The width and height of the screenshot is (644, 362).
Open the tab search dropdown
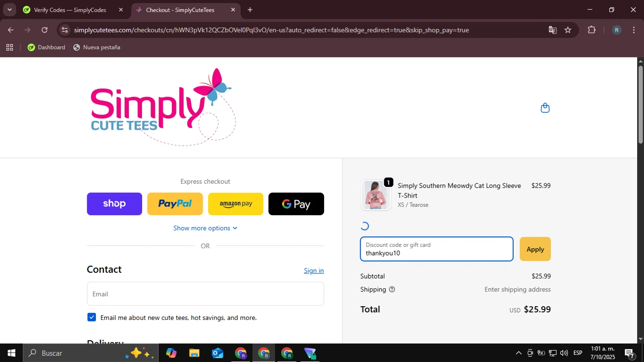pos(9,10)
